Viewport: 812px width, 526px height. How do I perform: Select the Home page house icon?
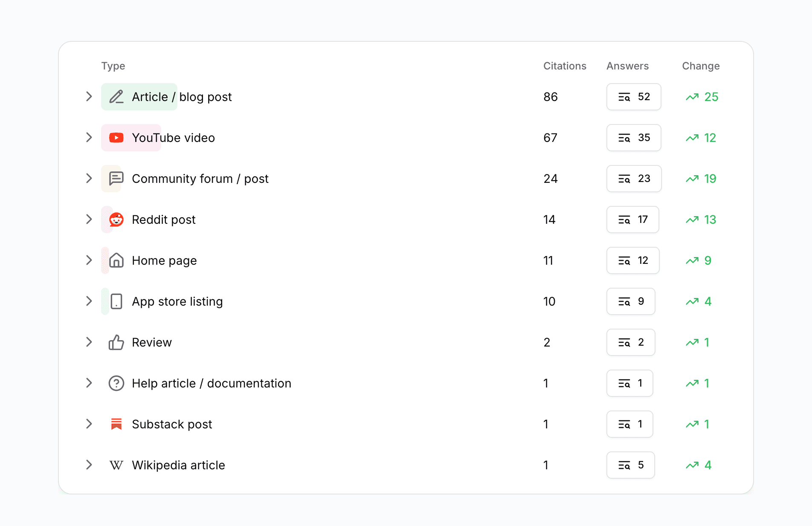pos(116,260)
